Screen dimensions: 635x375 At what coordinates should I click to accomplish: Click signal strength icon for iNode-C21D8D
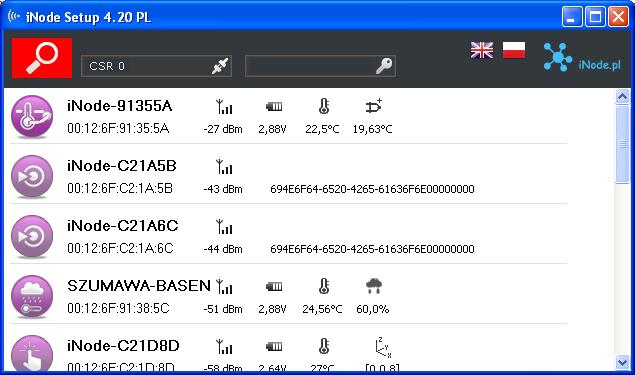click(x=224, y=347)
